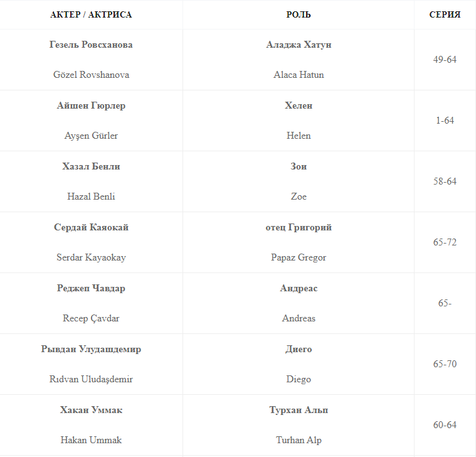Select episode range 49-64

pos(445,60)
